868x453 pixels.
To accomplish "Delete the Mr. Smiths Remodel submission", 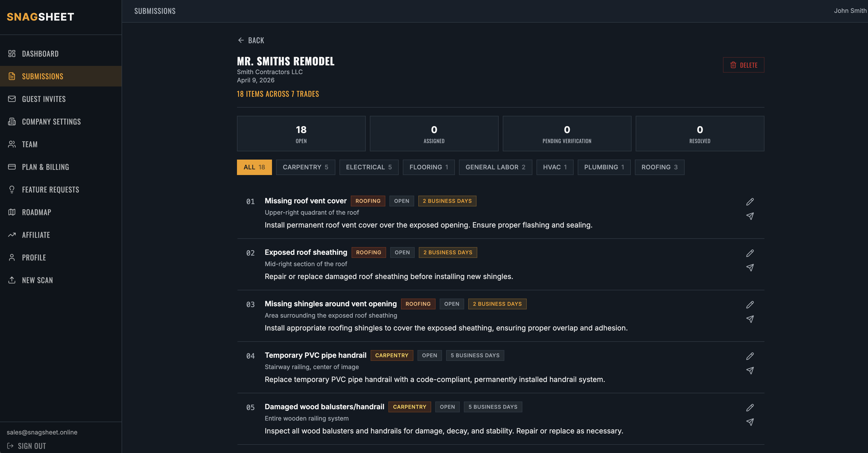I will tap(744, 65).
